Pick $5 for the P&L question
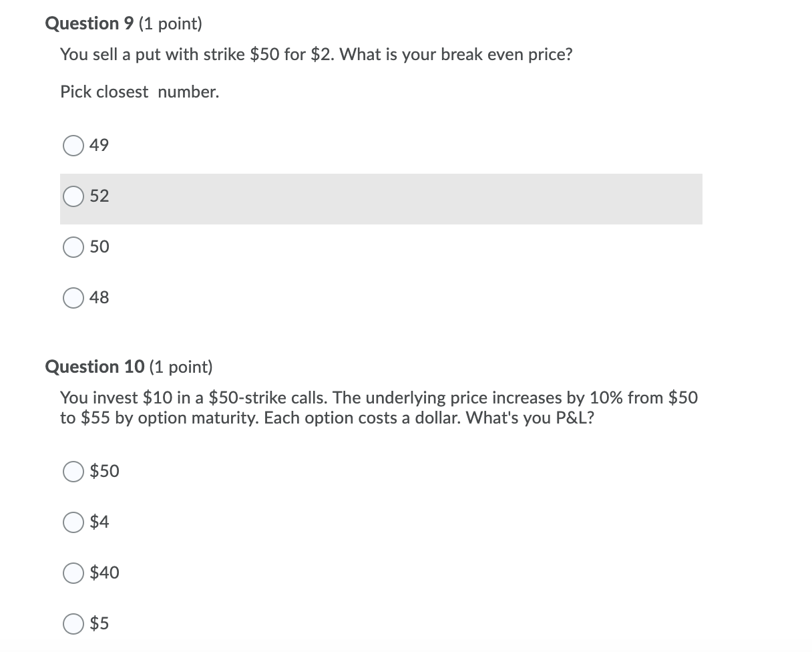This screenshot has height=652, width=812. pos(73,624)
